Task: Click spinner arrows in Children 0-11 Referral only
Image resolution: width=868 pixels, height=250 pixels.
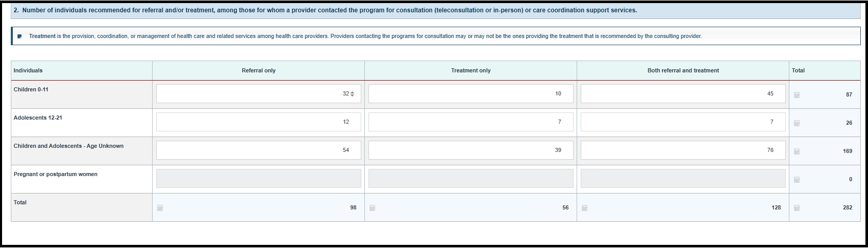Action: pyautogui.click(x=352, y=94)
